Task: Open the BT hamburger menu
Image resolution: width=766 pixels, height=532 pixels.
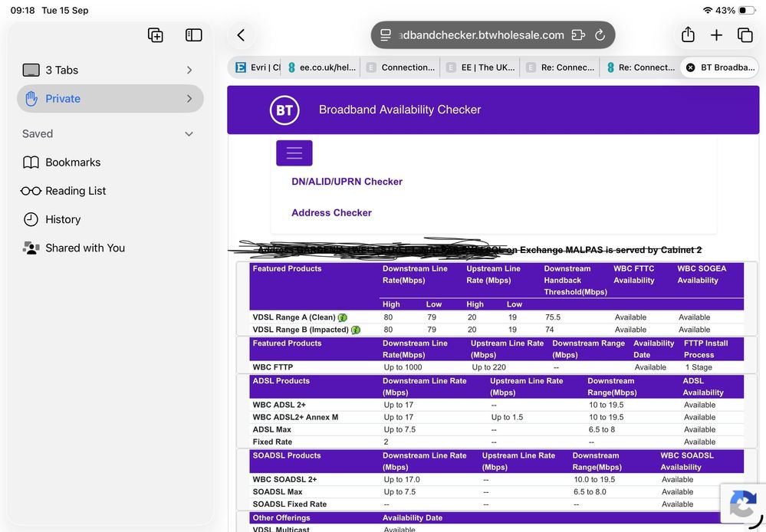Action: (x=294, y=153)
